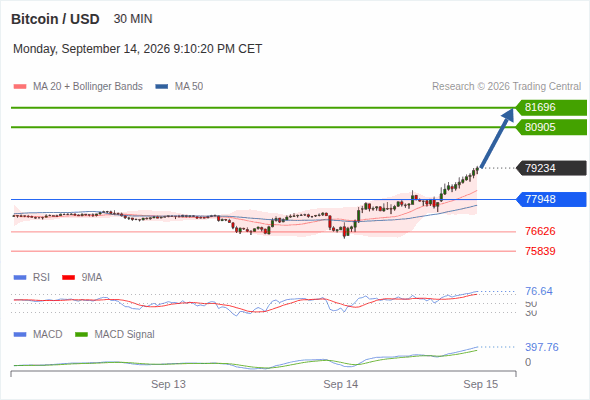
Task: Click the 30 MIN timeframe label
Action: click(x=133, y=19)
